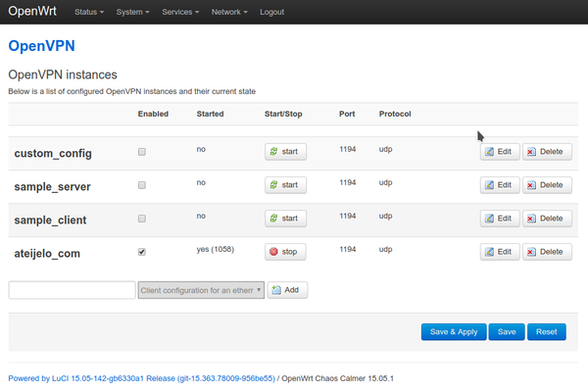Click Logout in the top bar

[x=271, y=12]
